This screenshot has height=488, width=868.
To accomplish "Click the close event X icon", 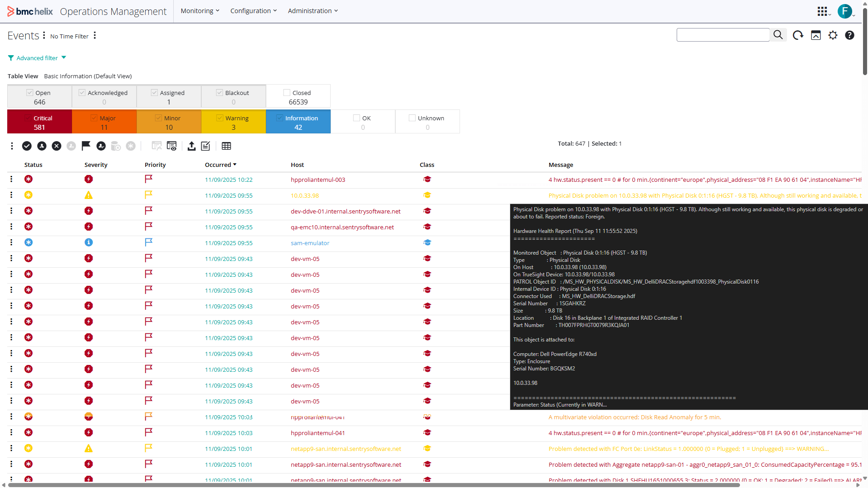I will point(57,146).
